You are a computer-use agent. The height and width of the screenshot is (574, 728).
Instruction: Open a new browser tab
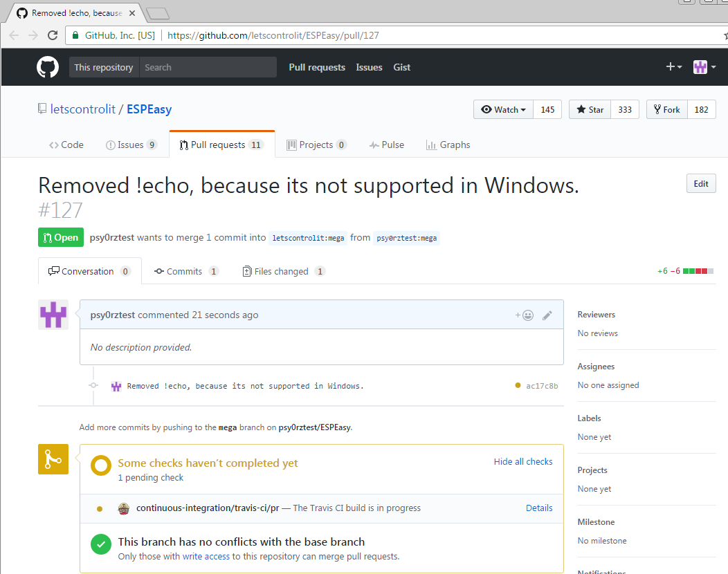[158, 13]
